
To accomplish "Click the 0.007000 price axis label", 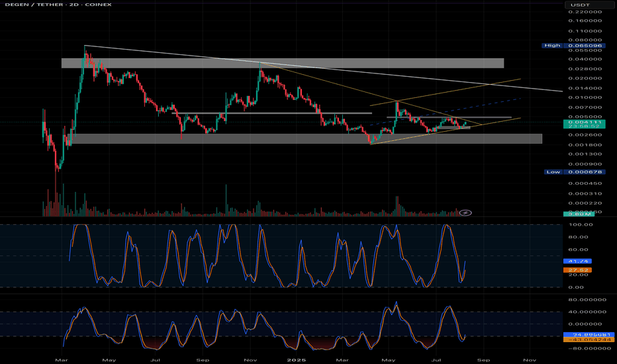I will point(585,107).
